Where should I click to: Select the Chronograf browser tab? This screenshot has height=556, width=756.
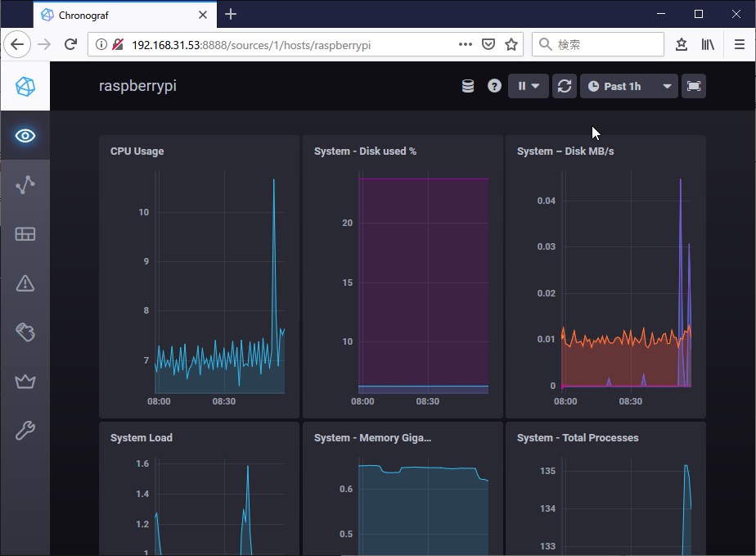click(x=125, y=15)
